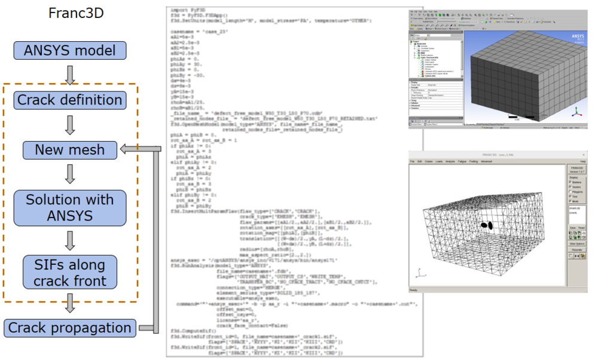Select Solution (A6) in ANSYS tree

tap(429, 76)
